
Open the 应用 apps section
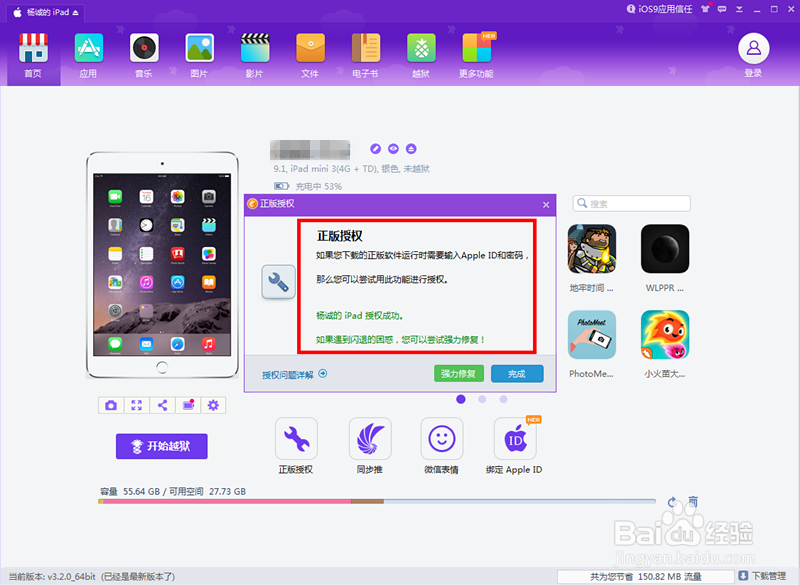point(88,56)
